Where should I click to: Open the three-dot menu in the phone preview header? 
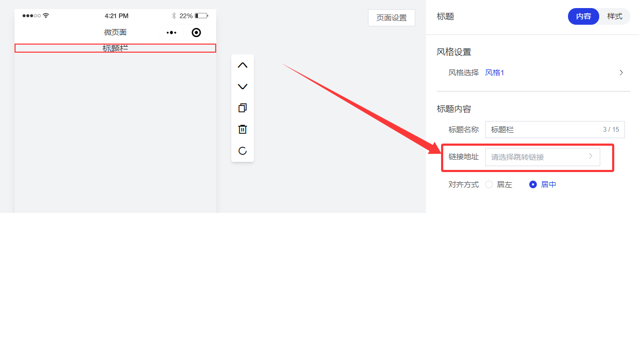[172, 32]
